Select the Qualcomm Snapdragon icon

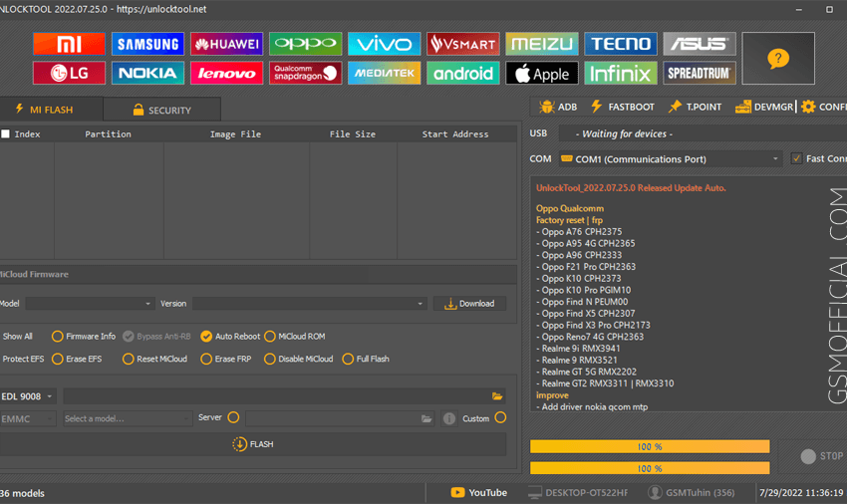[305, 73]
